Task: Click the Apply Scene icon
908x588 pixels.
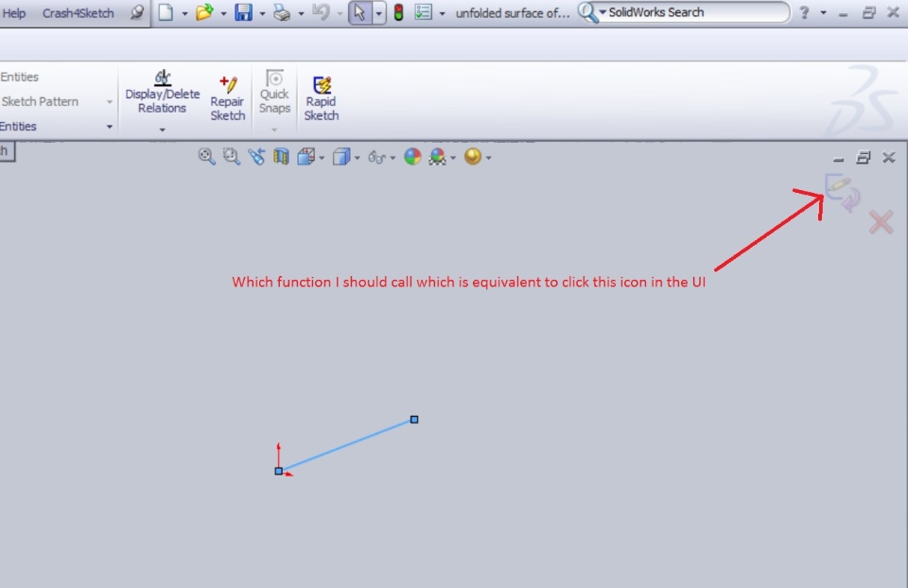Action: (438, 156)
